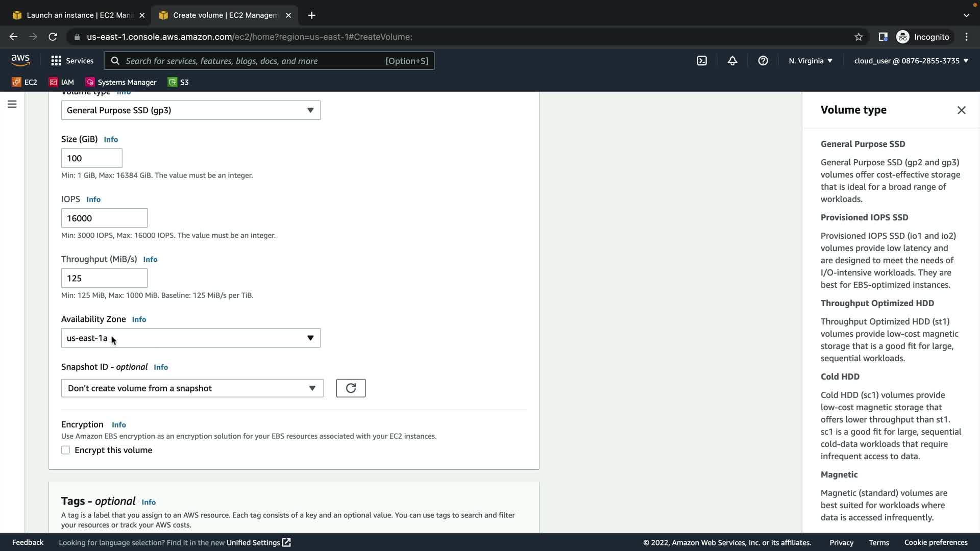Open S3 shortcut in favorites bar
The width and height of the screenshot is (980, 551).
click(178, 82)
